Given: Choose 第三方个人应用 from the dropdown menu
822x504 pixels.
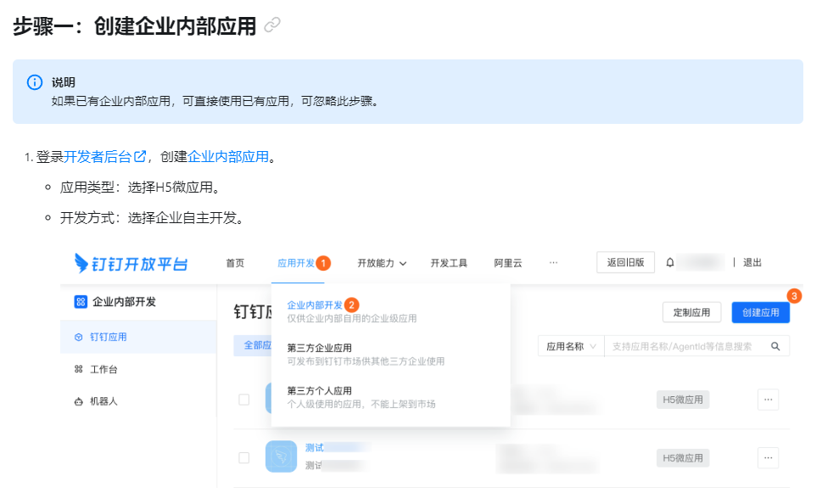Looking at the screenshot, I should pyautogui.click(x=319, y=390).
